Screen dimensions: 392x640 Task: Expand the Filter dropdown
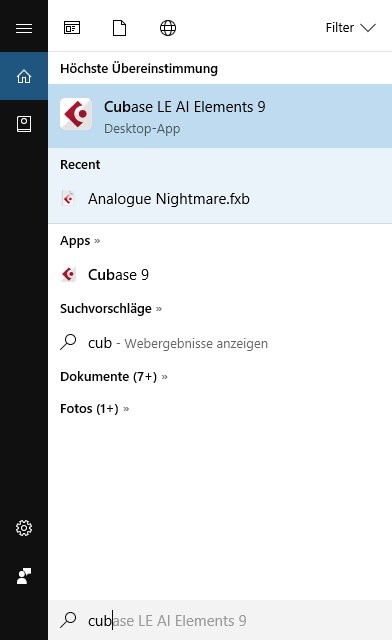pyautogui.click(x=350, y=28)
